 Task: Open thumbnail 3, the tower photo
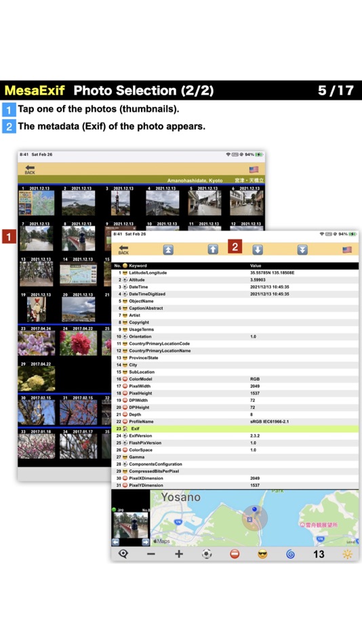tap(121, 203)
